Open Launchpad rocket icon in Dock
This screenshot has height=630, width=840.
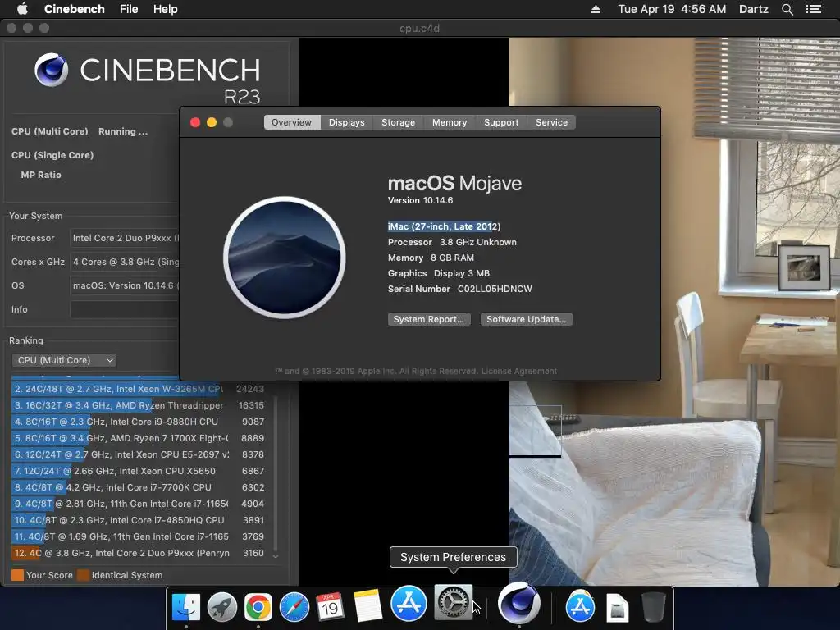tap(221, 606)
